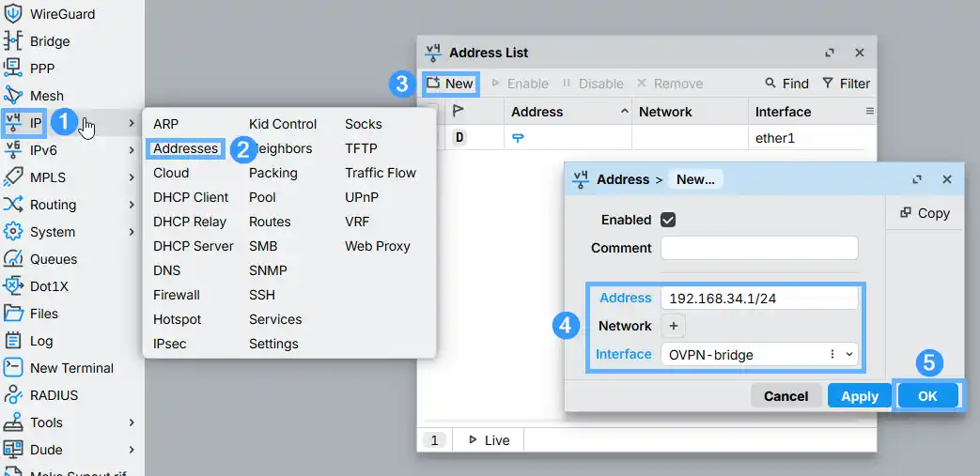The width and height of the screenshot is (980, 476).
Task: Click Apply in address dialog
Action: [860, 396]
